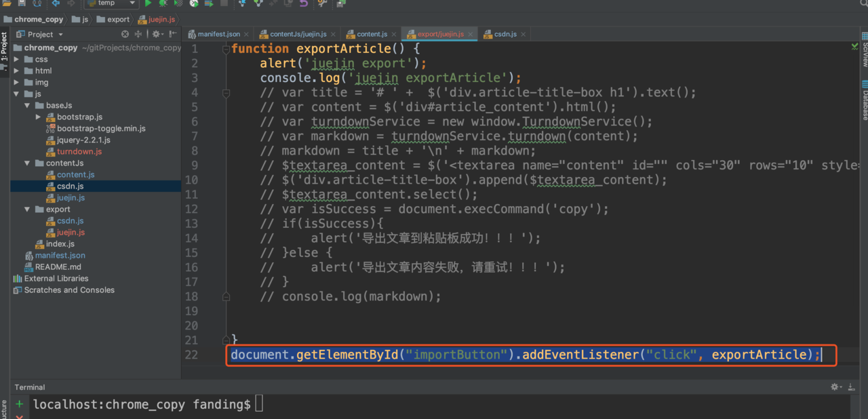Click the purple Undo arrow icon
Image resolution: width=868 pixels, height=419 pixels.
(x=303, y=3)
